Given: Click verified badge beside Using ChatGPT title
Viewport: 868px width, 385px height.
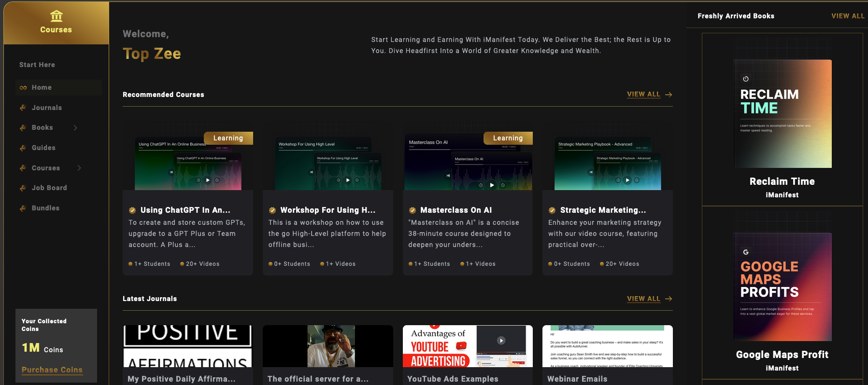Looking at the screenshot, I should tap(132, 210).
